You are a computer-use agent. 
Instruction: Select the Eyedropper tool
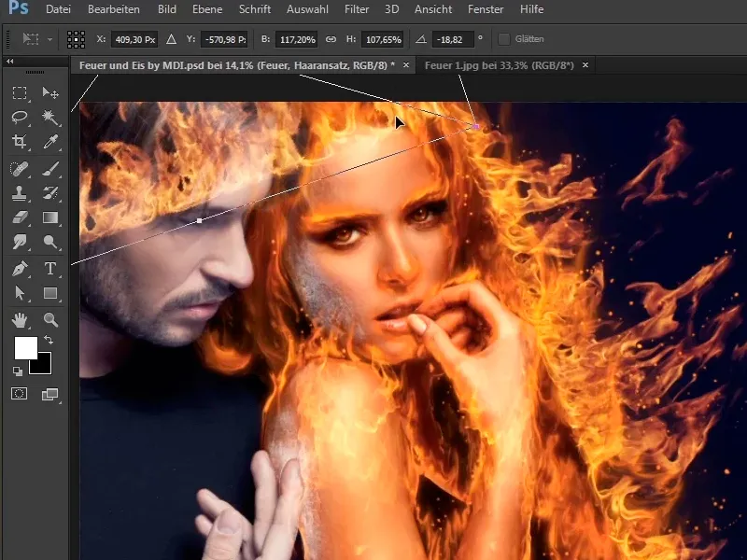pos(50,142)
